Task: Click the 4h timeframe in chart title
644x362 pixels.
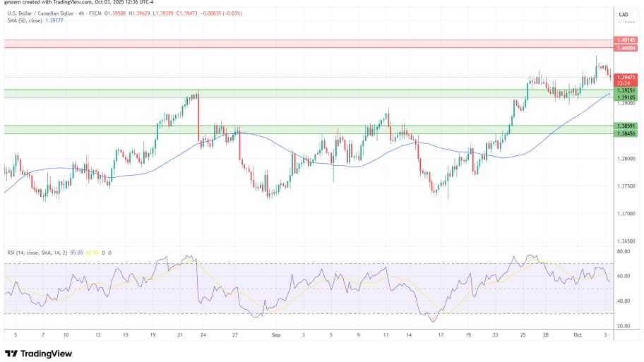Action: [x=83, y=14]
